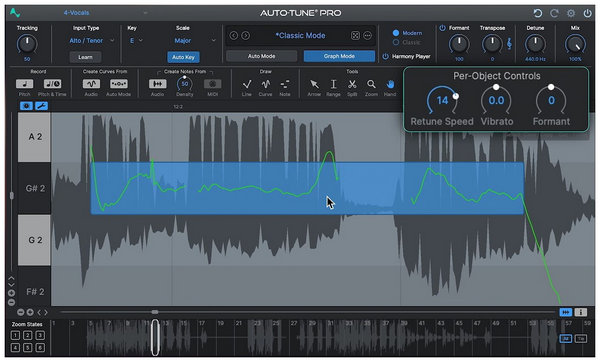Select the Arrow tool

pos(314,84)
